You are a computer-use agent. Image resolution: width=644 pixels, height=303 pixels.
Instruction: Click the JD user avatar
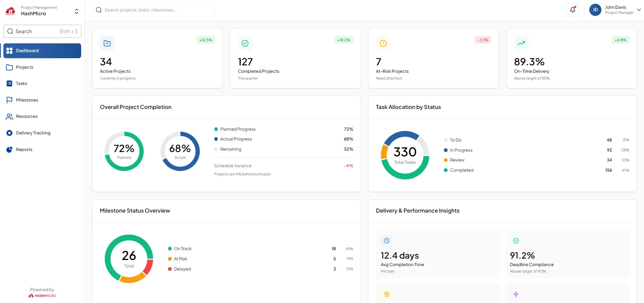tap(595, 10)
